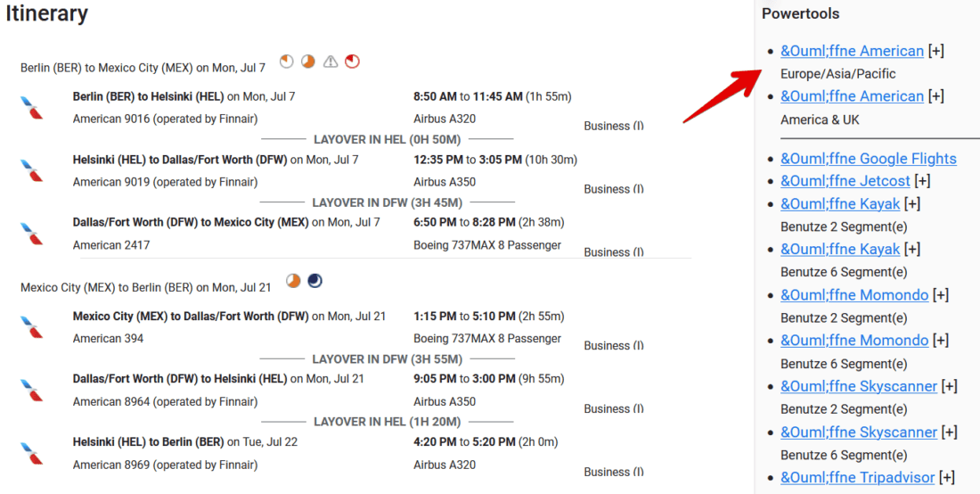The width and height of the screenshot is (980, 494).
Task: Click American logo beside flight American 394
Action: click(x=32, y=327)
